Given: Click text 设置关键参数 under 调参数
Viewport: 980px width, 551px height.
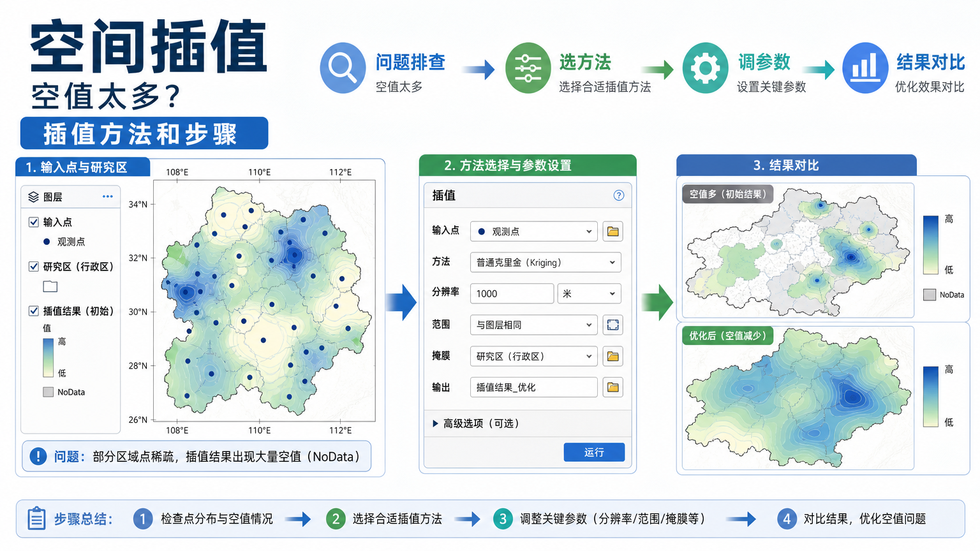Looking at the screenshot, I should click(x=771, y=87).
